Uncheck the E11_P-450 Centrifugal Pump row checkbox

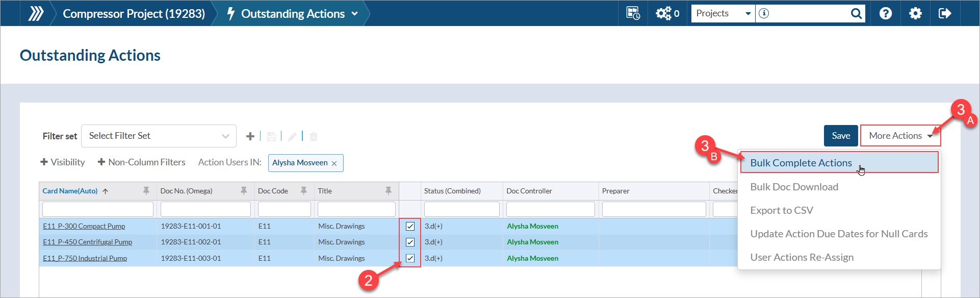410,242
